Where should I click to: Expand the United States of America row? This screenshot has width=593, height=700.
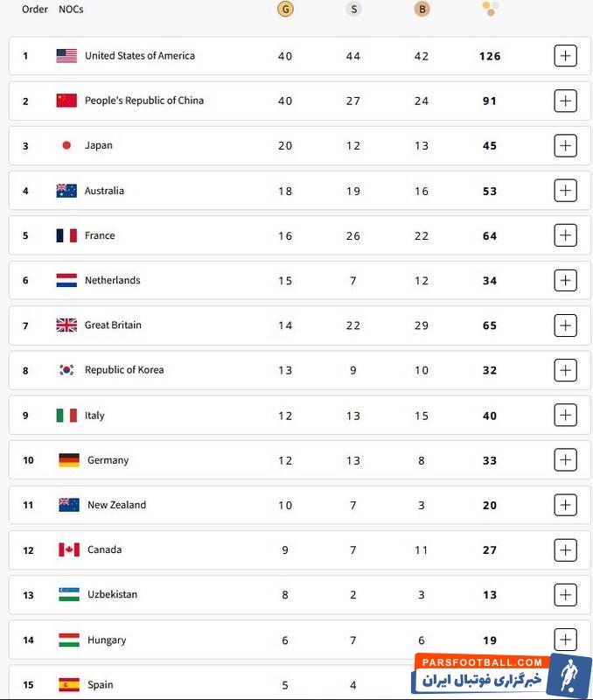(x=565, y=56)
